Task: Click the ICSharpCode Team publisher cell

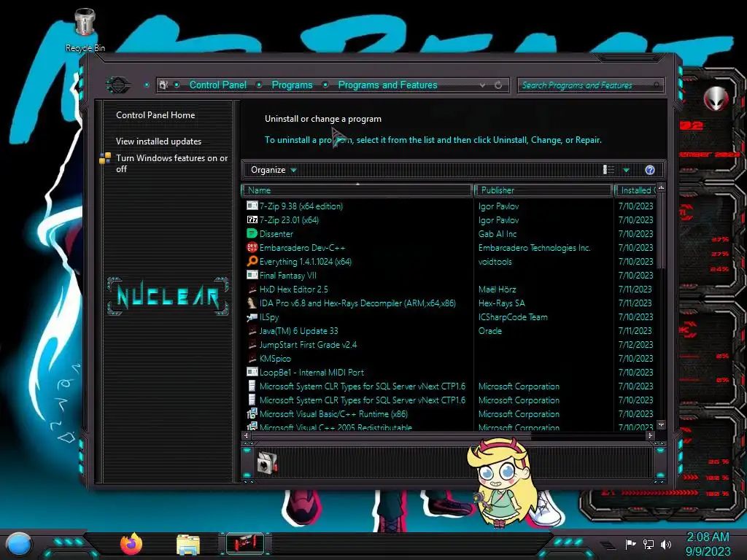Action: (513, 316)
